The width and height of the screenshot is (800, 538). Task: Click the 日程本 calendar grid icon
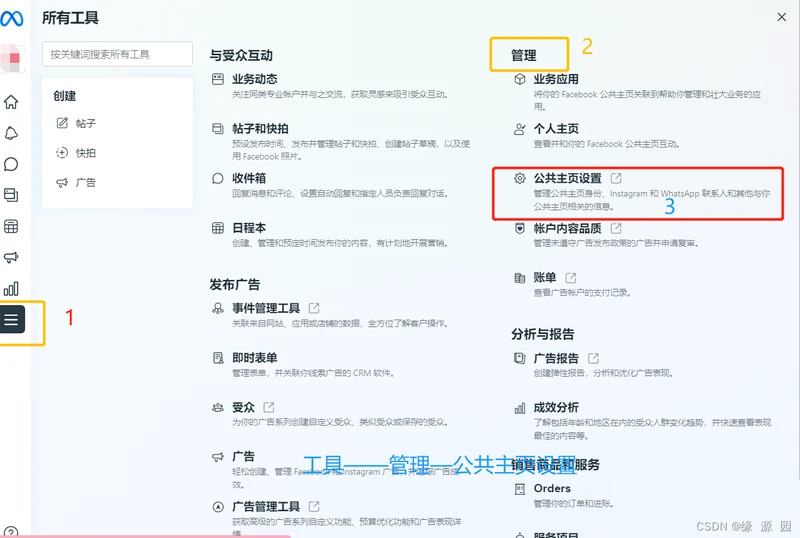(x=218, y=228)
